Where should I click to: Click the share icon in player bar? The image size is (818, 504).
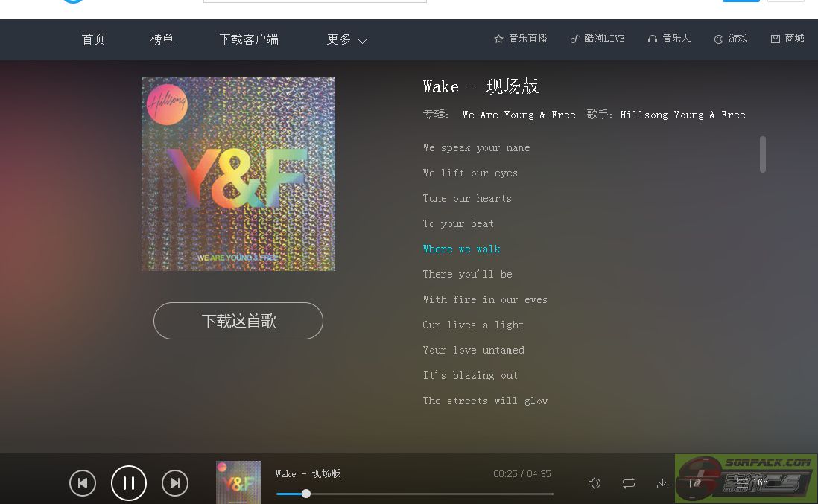click(695, 483)
